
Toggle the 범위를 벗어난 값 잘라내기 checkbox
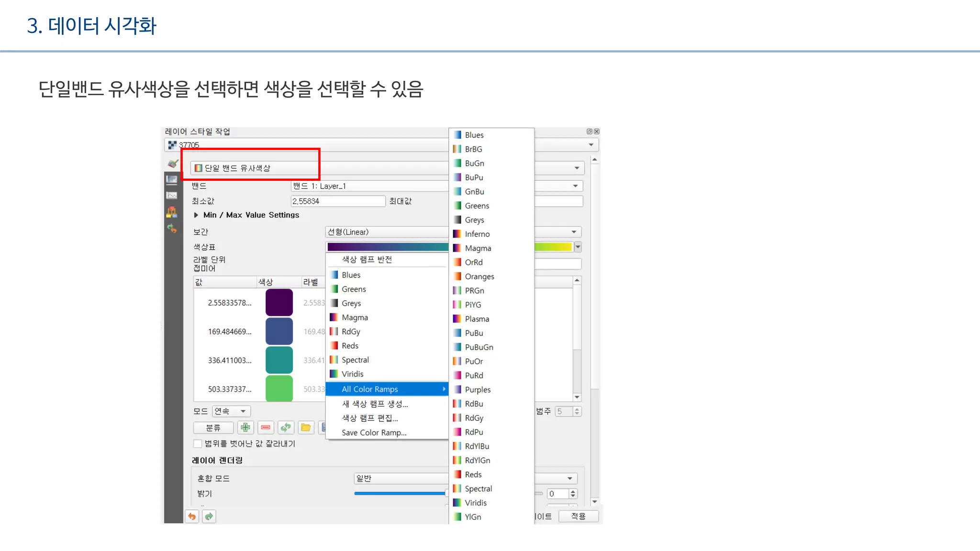coord(198,443)
